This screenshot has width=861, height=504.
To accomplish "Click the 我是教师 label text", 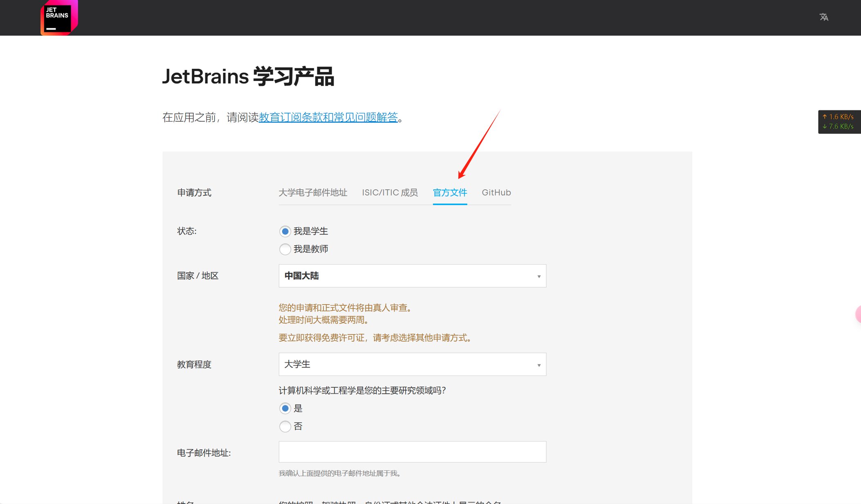I will (x=311, y=249).
